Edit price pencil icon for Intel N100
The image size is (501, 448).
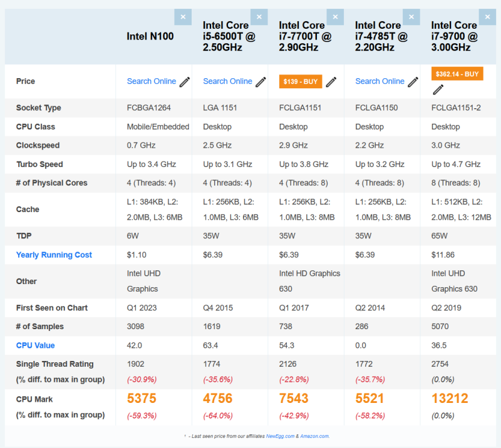184,82
